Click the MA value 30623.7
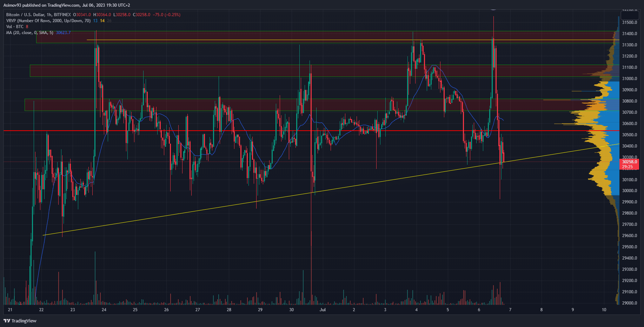644x327 pixels. pos(63,33)
